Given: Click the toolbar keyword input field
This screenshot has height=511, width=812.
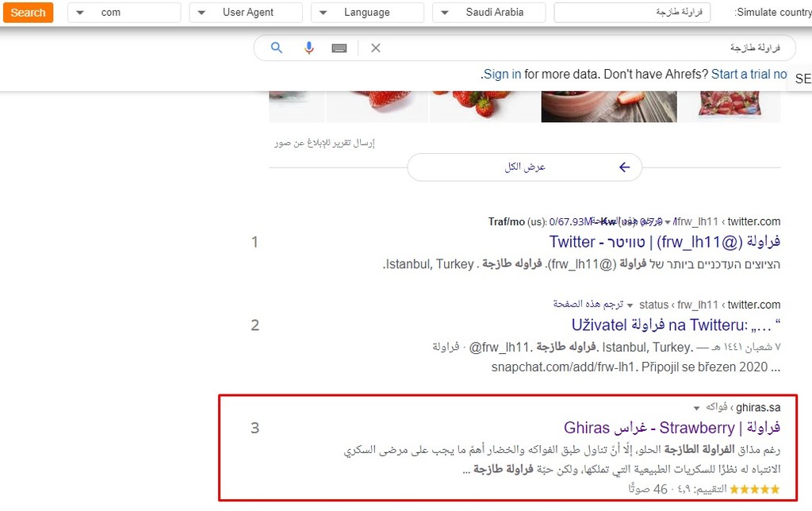Looking at the screenshot, I should pyautogui.click(x=632, y=13).
